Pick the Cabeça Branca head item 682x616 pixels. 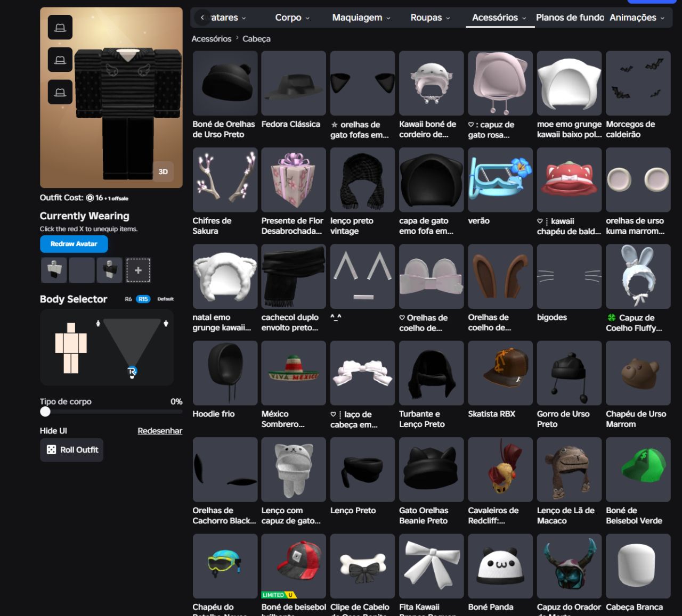click(x=638, y=566)
